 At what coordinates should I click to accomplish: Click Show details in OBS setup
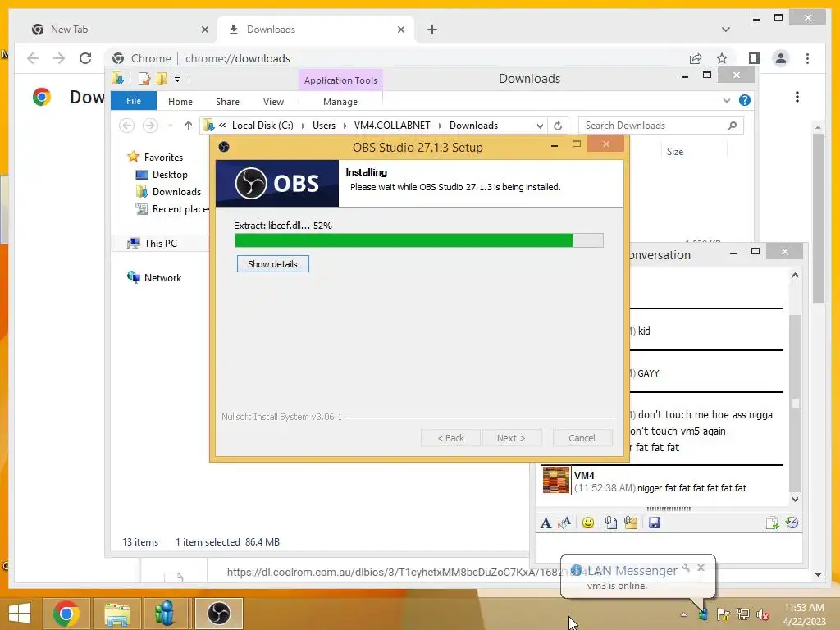click(272, 264)
